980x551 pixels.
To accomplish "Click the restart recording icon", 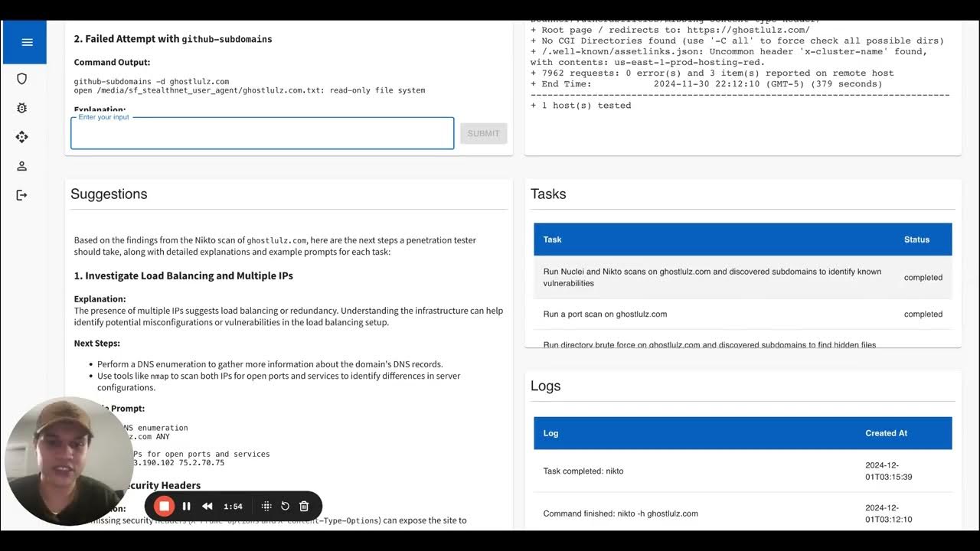I will [x=285, y=506].
